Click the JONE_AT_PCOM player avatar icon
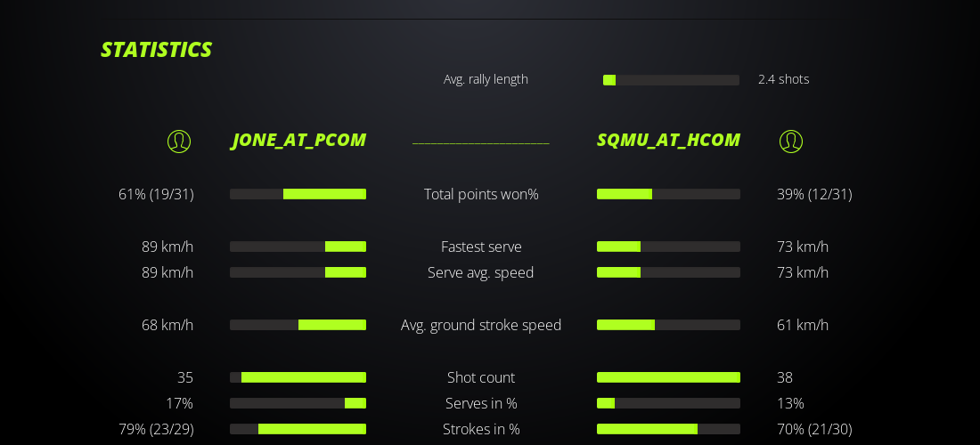The height and width of the screenshot is (445, 980). tap(179, 141)
